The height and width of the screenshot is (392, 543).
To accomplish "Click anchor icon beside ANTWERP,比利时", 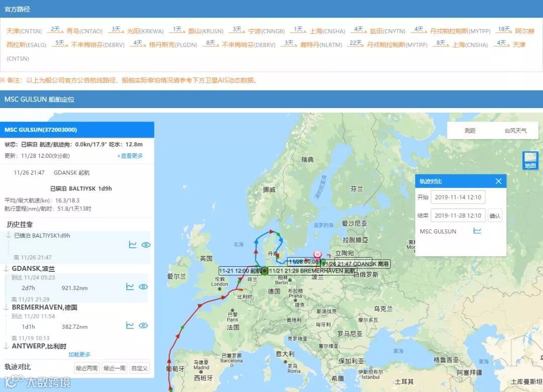I will [6, 346].
